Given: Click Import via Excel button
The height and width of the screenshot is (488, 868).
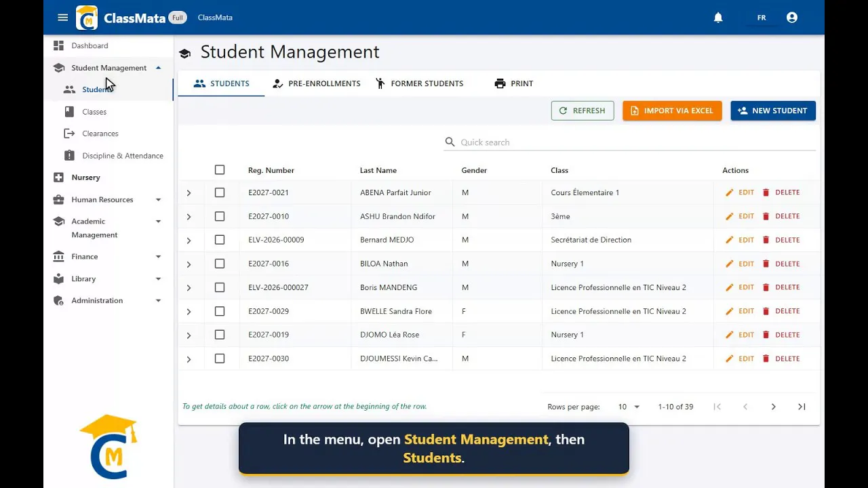Looking at the screenshot, I should 672,110.
